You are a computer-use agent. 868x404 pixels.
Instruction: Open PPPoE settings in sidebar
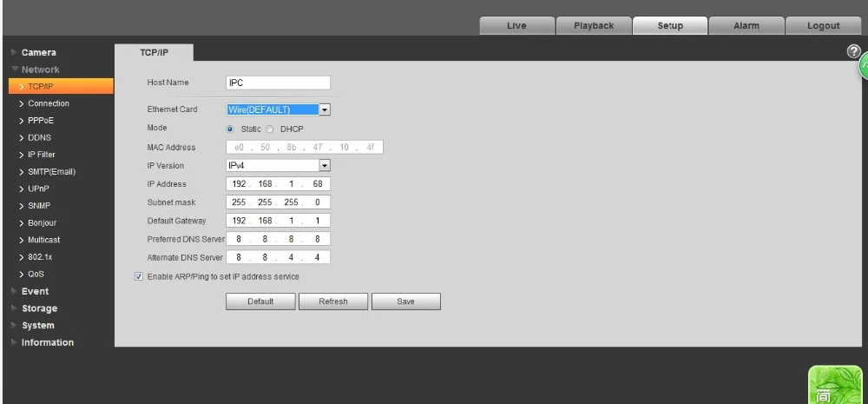[x=41, y=121]
